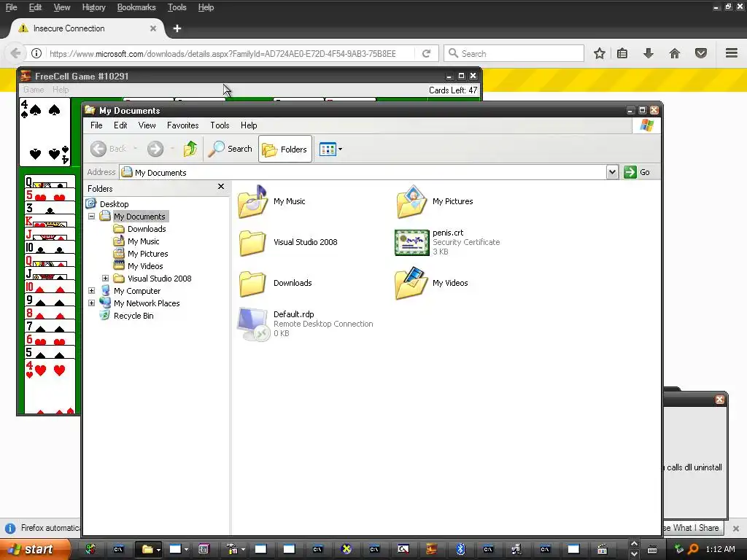
Task: Select the Downloads folder icon in file pane
Action: coord(252,284)
